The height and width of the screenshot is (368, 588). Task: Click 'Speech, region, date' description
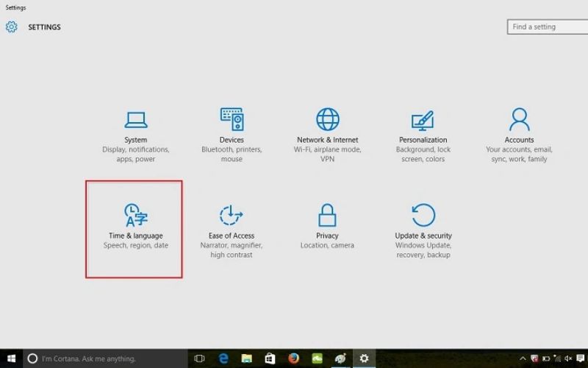pos(136,245)
